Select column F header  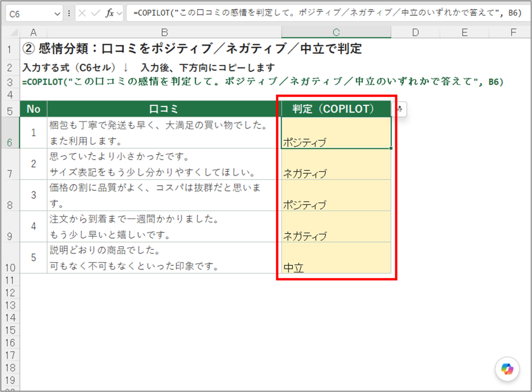coord(513,32)
